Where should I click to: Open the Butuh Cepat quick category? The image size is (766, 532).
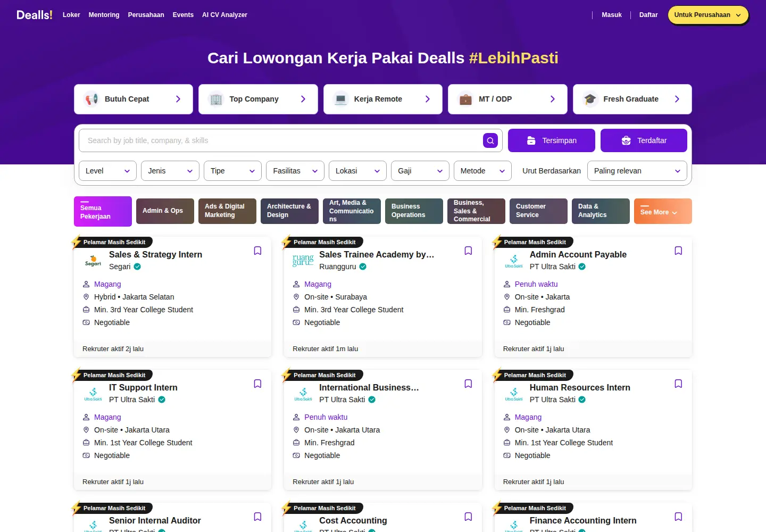(x=134, y=99)
